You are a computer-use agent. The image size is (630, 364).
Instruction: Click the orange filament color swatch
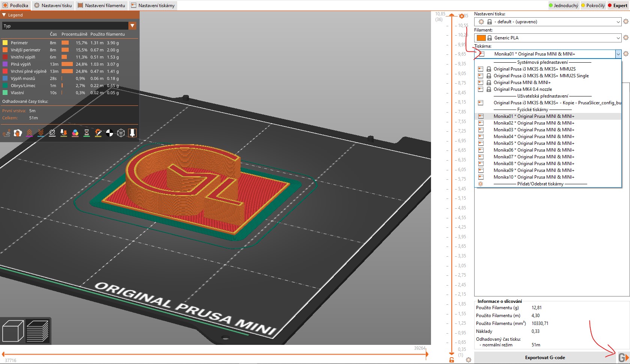pos(481,38)
